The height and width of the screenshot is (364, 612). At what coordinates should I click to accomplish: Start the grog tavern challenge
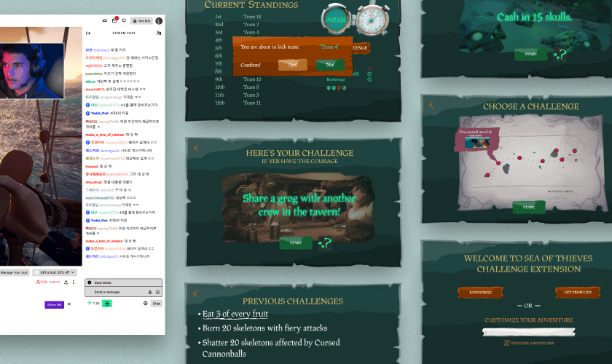(296, 242)
